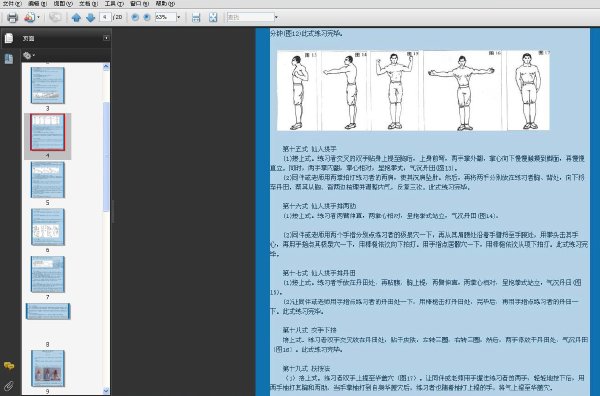
Task: Click the fit full page icon
Action: [x=213, y=18]
